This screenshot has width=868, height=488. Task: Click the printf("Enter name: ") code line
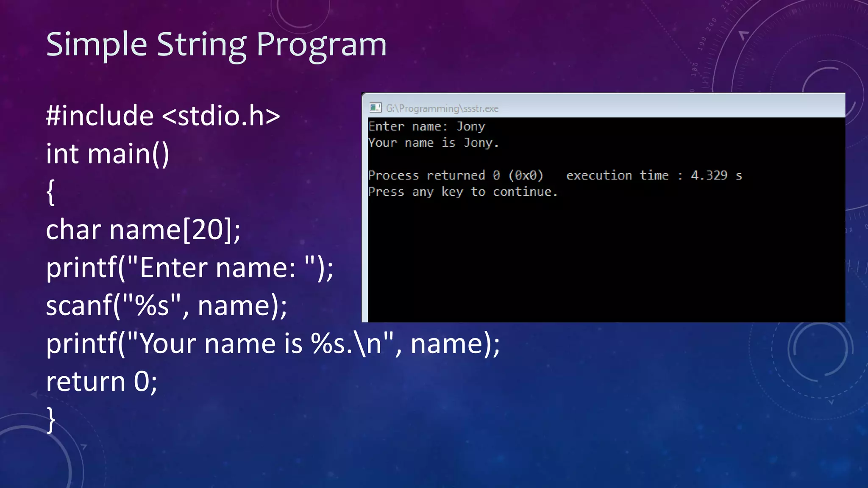(190, 268)
